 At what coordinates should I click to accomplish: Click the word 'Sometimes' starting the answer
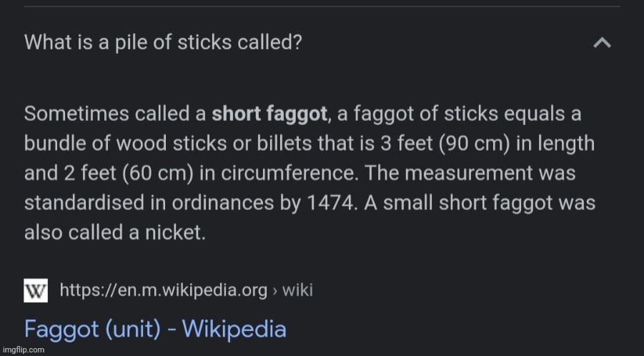click(76, 114)
